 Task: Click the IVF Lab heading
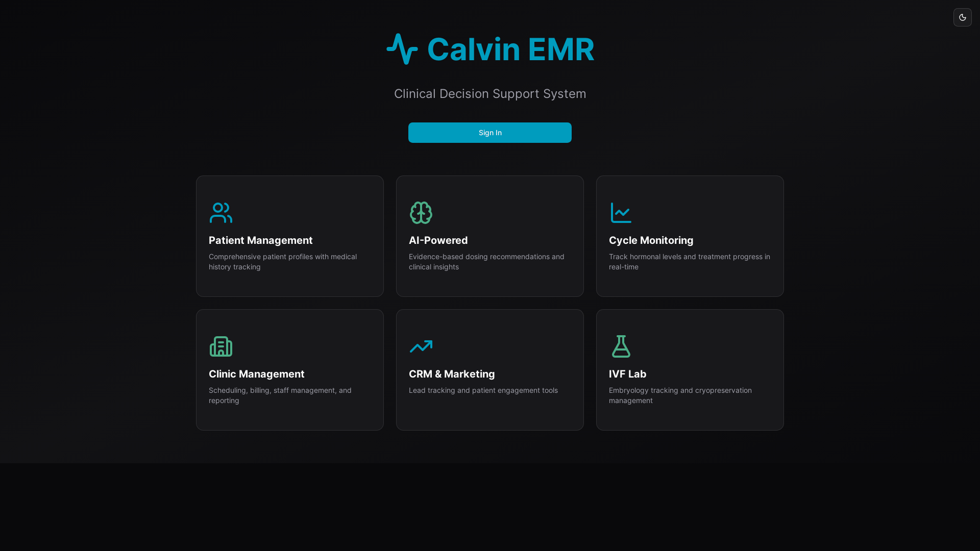point(628,374)
